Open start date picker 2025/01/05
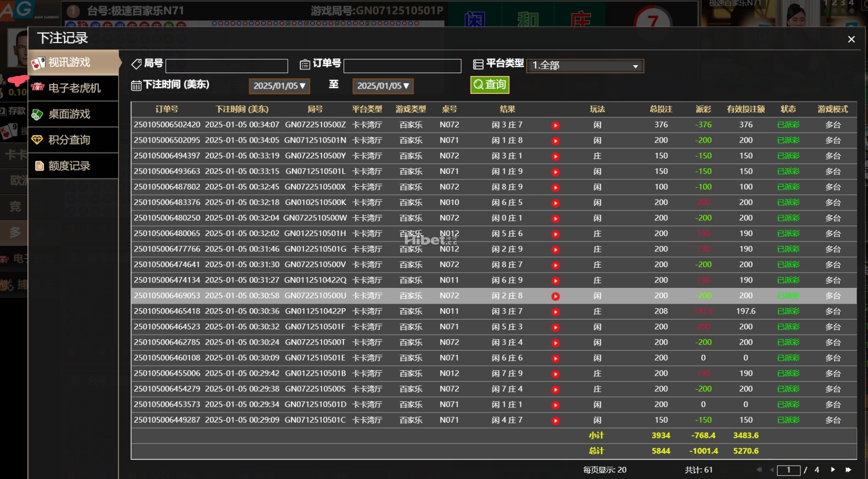Image resolution: width=868 pixels, height=479 pixels. click(x=279, y=86)
